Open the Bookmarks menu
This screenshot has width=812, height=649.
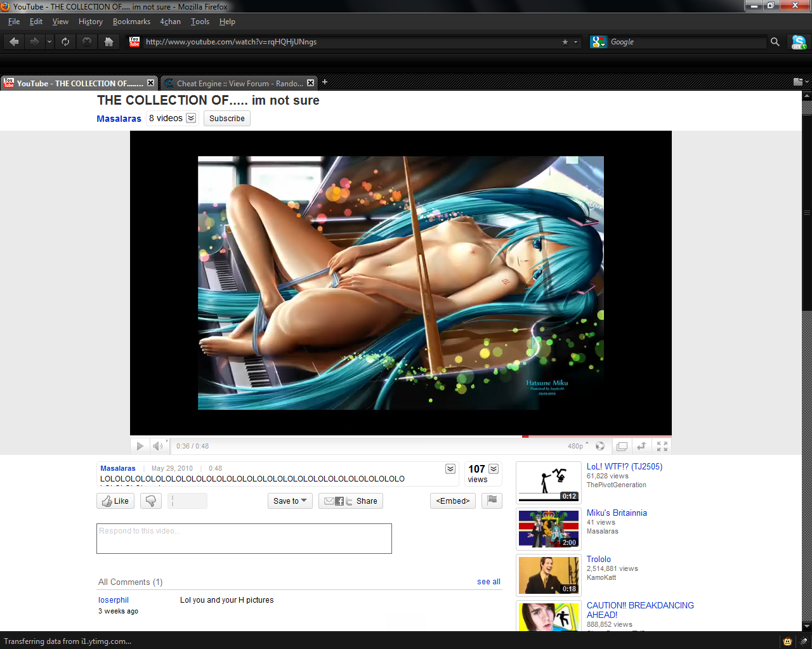(x=131, y=22)
